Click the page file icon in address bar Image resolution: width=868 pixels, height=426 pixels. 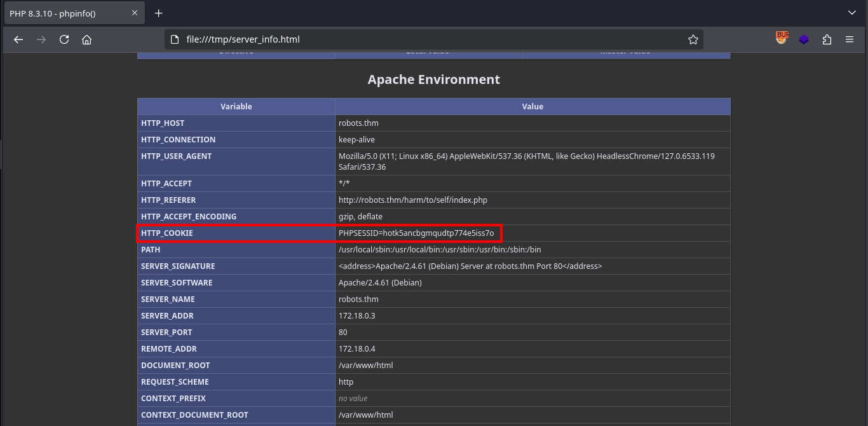coord(175,39)
